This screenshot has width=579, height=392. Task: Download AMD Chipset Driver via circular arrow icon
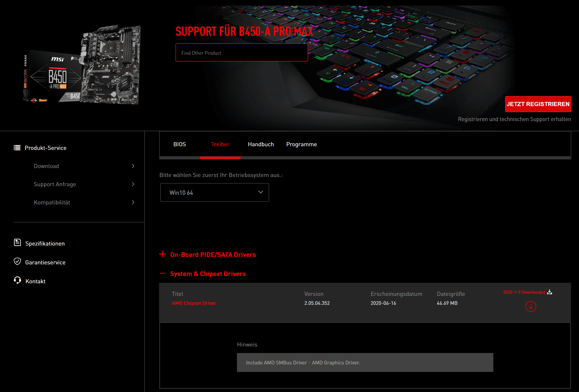(x=531, y=307)
